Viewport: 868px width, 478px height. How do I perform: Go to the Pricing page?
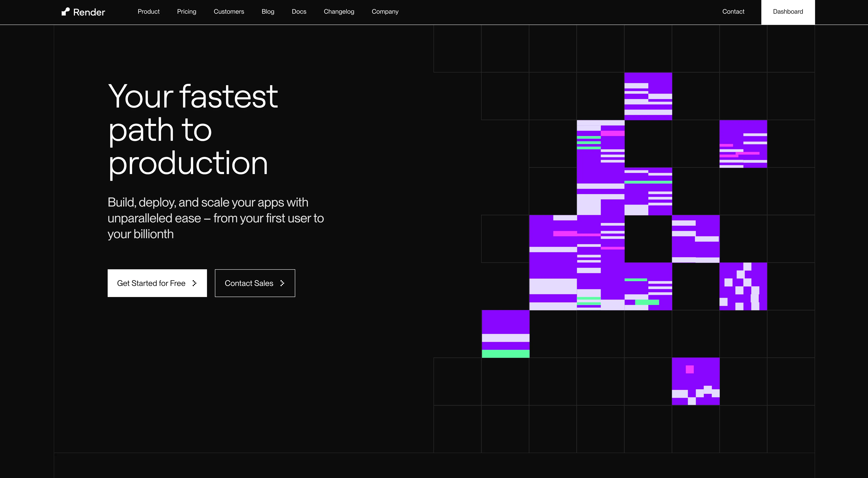coord(186,12)
